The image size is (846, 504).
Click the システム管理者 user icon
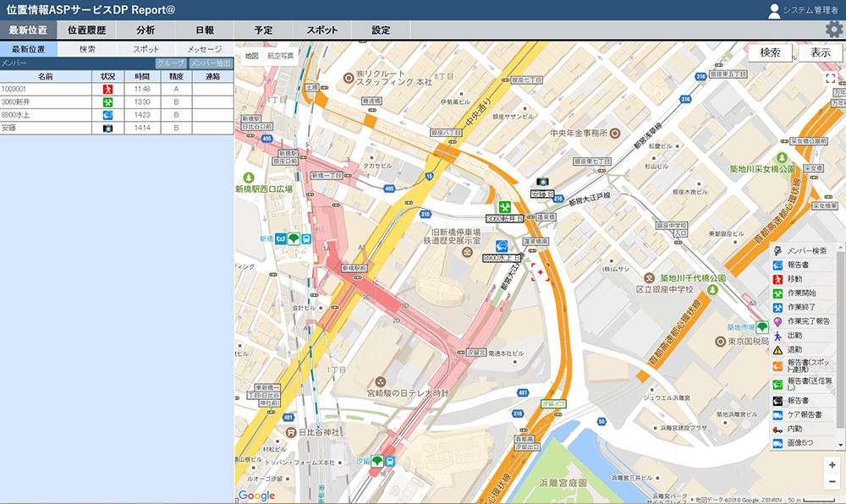[x=774, y=11]
